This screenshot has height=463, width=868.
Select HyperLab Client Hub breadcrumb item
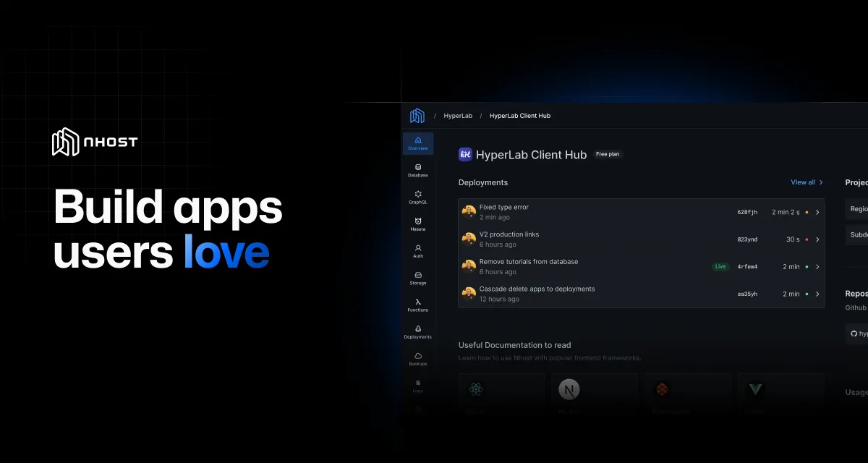tap(519, 116)
